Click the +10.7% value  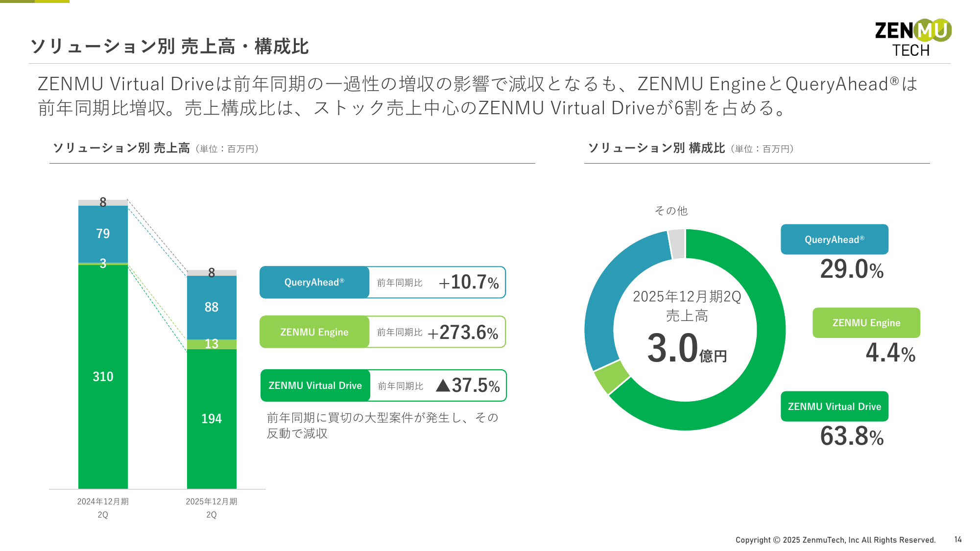click(469, 282)
